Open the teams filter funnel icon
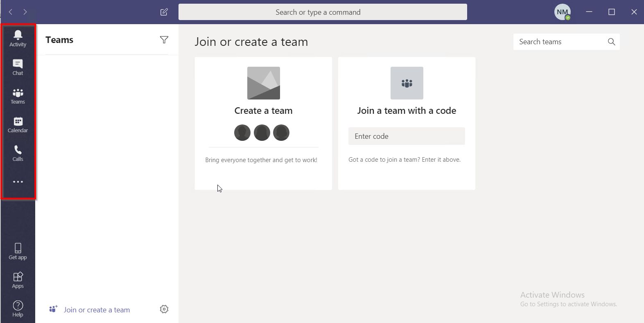 pyautogui.click(x=164, y=40)
